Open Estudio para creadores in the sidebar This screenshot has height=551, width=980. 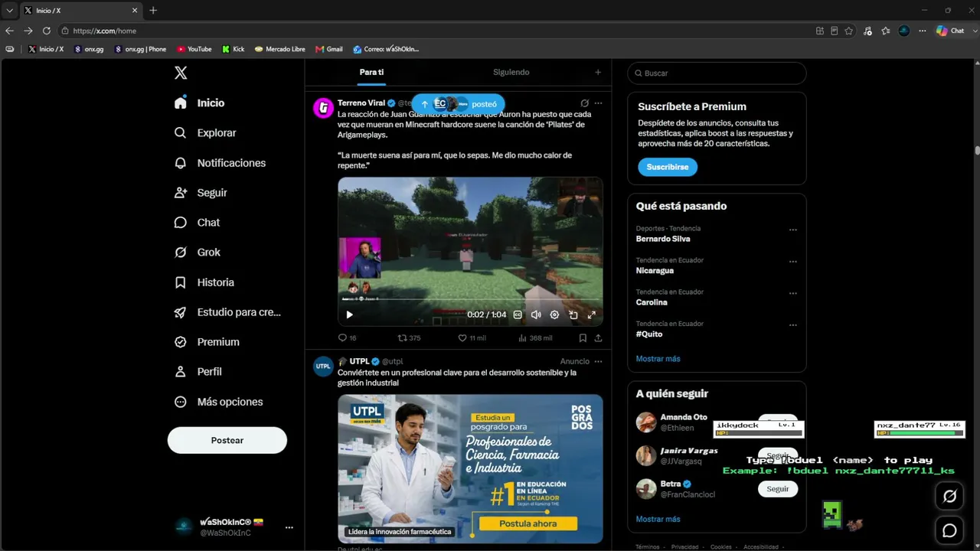tap(227, 312)
